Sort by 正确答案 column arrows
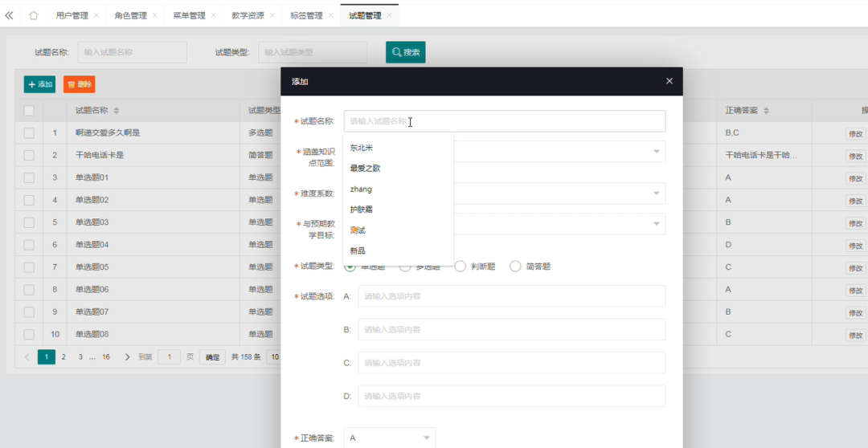This screenshot has width=868, height=448. tap(766, 111)
